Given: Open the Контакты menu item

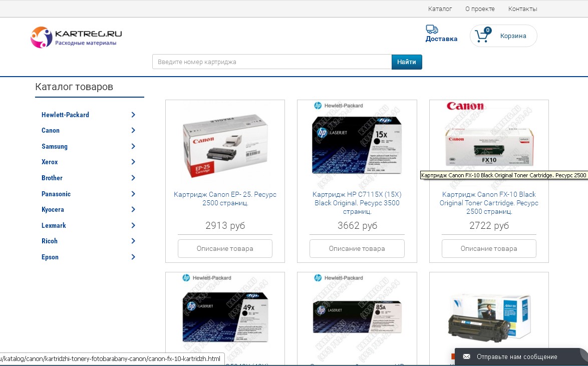Looking at the screenshot, I should pyautogui.click(x=523, y=9).
